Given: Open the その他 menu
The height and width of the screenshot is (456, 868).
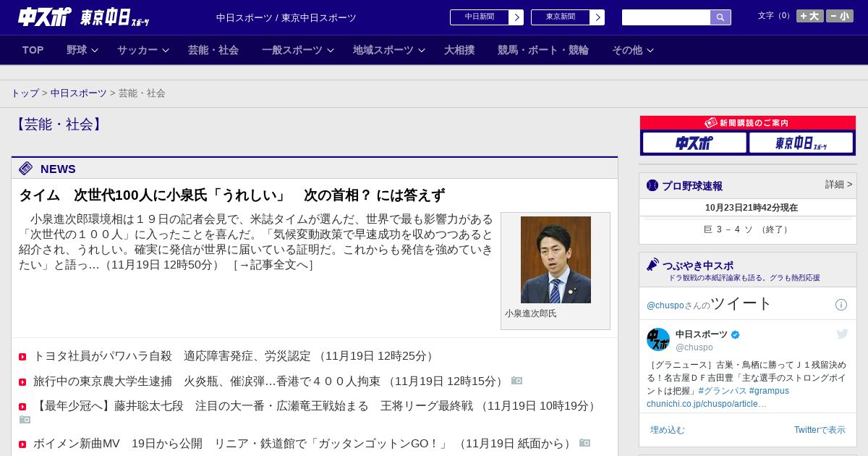Looking at the screenshot, I should (x=627, y=50).
